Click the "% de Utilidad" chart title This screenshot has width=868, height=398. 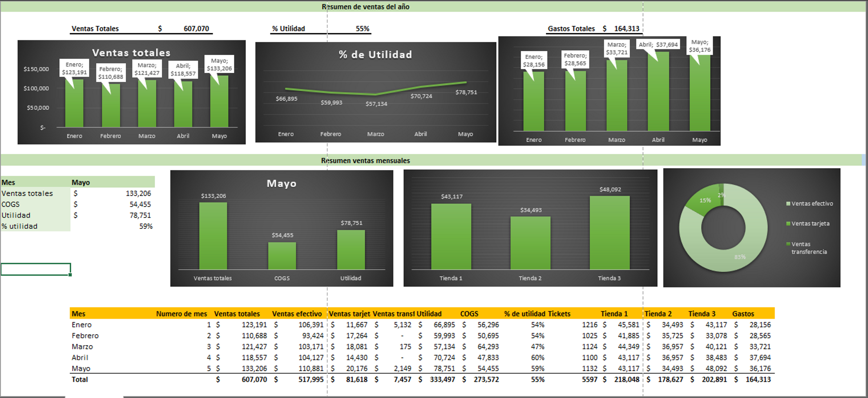(x=375, y=55)
